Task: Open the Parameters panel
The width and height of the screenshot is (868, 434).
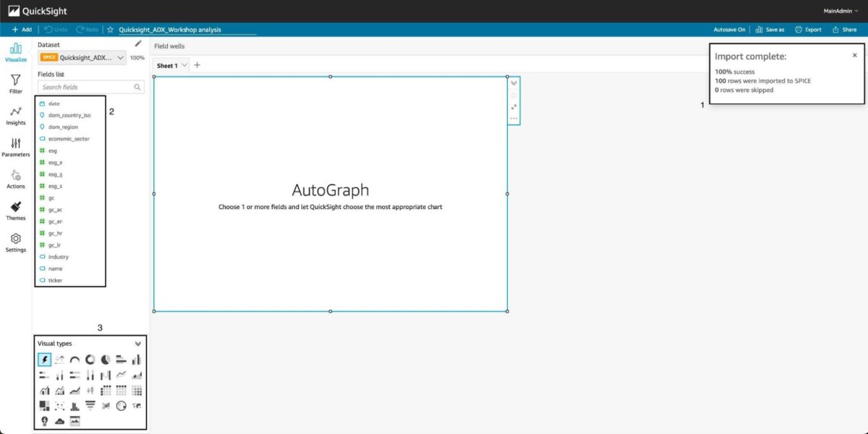Action: pos(15,148)
